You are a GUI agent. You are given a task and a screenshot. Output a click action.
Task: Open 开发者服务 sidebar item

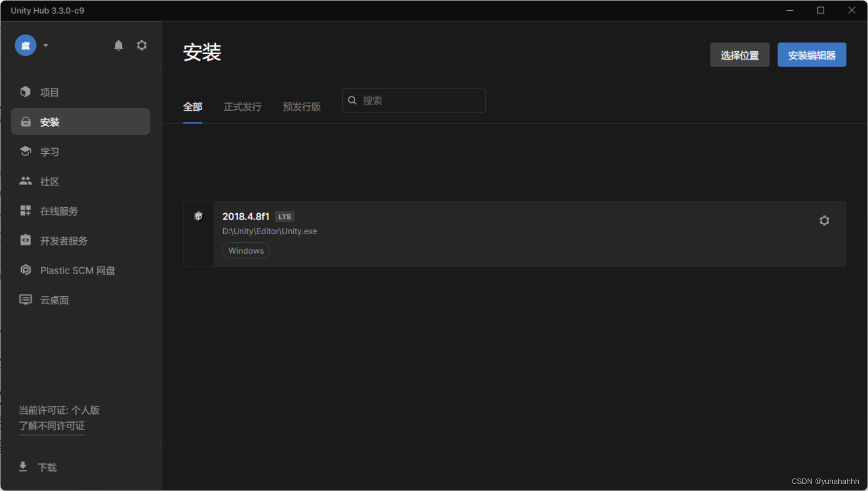coord(80,241)
